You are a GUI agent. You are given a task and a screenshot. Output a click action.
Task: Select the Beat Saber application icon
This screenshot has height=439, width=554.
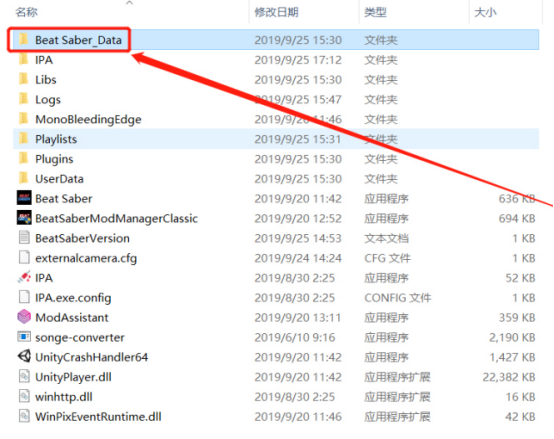24,198
